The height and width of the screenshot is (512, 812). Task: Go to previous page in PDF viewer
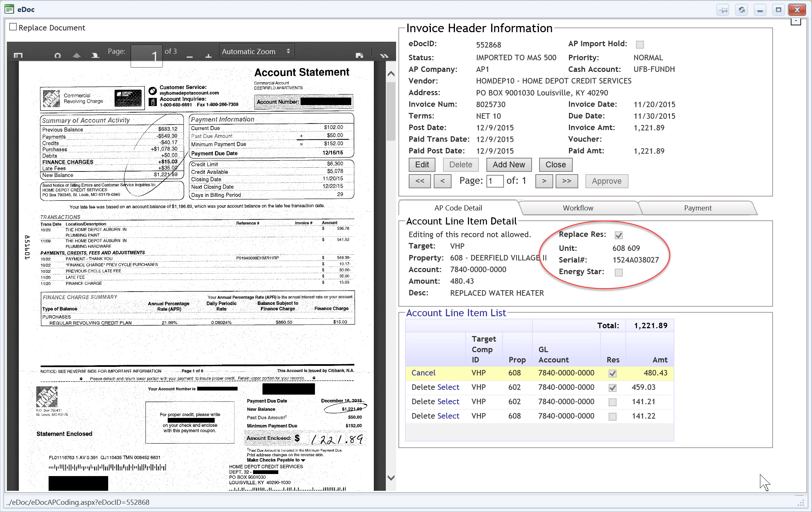click(77, 55)
